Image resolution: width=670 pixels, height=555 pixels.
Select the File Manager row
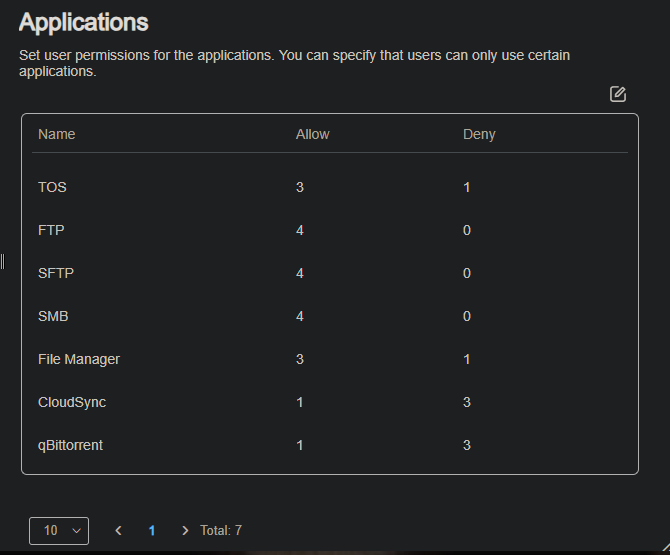79,359
